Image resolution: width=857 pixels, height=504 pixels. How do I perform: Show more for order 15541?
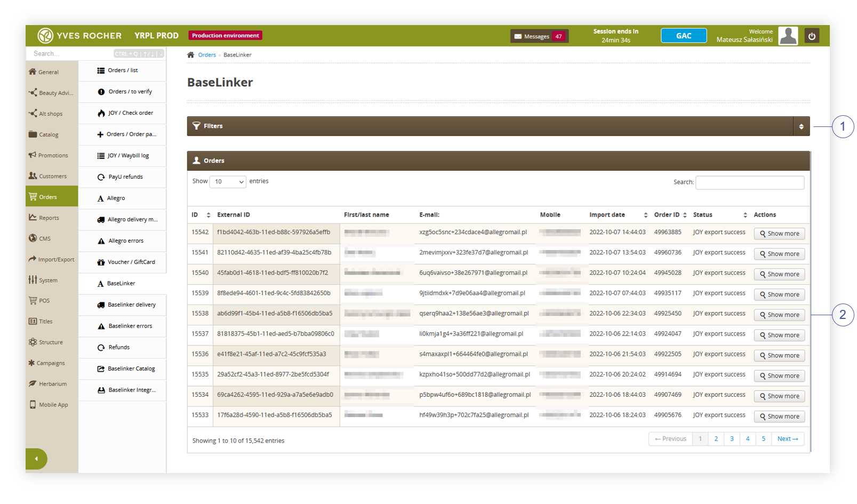(x=779, y=254)
